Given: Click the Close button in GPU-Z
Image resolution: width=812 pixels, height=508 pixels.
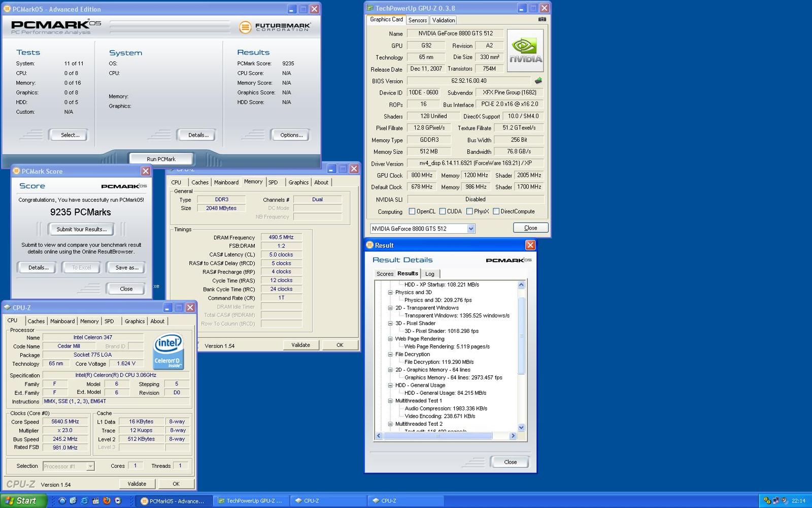Looking at the screenshot, I should [530, 228].
